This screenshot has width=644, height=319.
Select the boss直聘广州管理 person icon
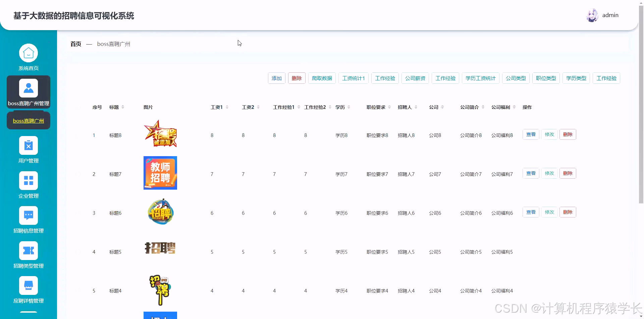click(x=29, y=88)
